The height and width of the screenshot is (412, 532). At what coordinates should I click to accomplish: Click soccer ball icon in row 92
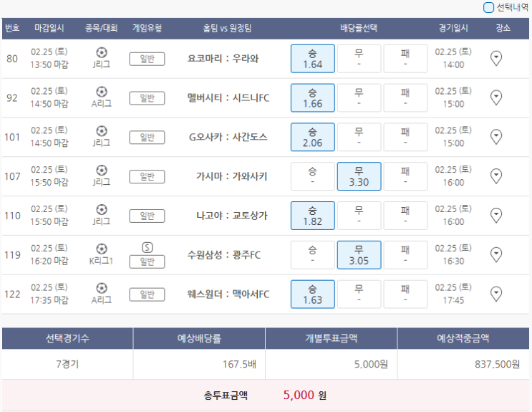[x=102, y=92]
